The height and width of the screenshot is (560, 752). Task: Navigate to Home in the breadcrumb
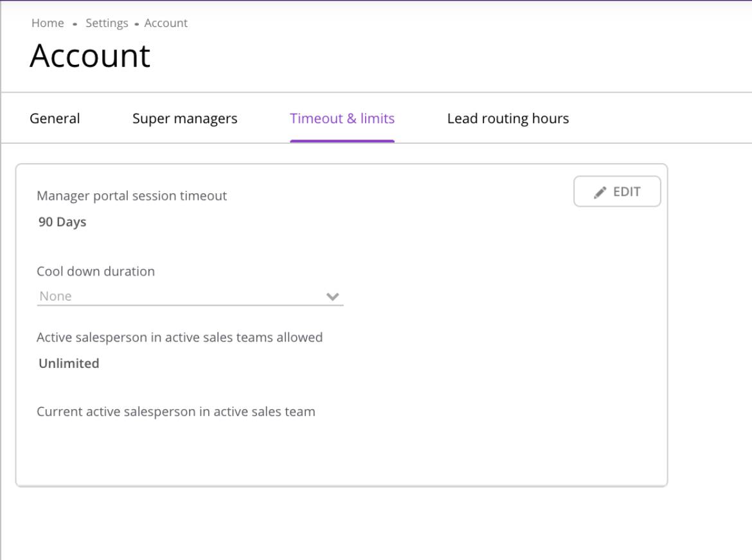click(x=48, y=23)
